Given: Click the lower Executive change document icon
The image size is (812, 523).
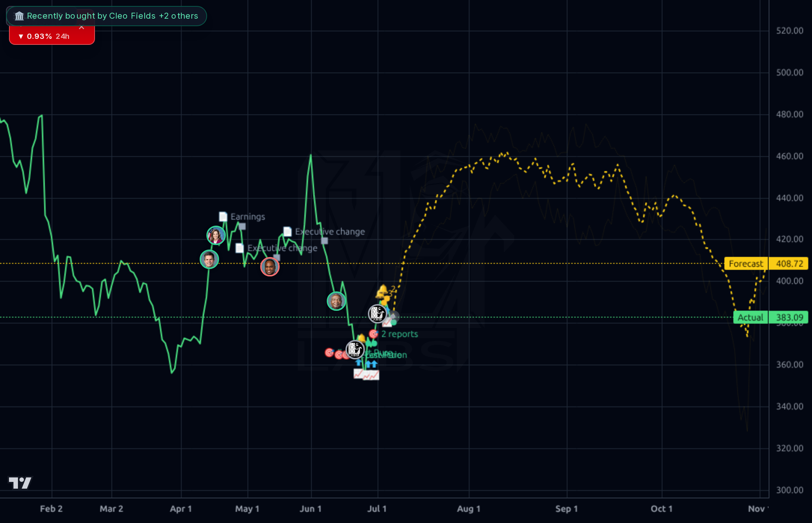Looking at the screenshot, I should click(x=240, y=248).
